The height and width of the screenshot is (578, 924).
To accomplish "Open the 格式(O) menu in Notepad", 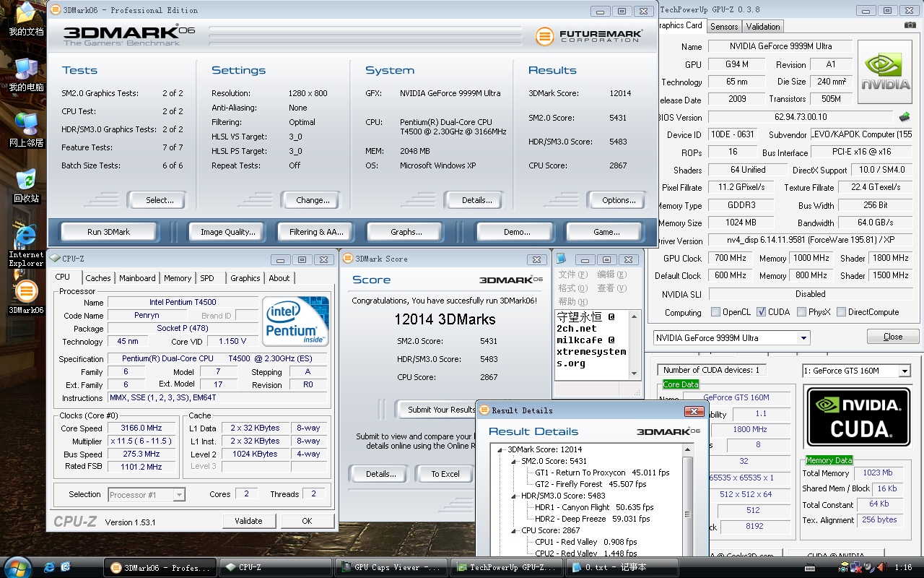I will [x=572, y=288].
